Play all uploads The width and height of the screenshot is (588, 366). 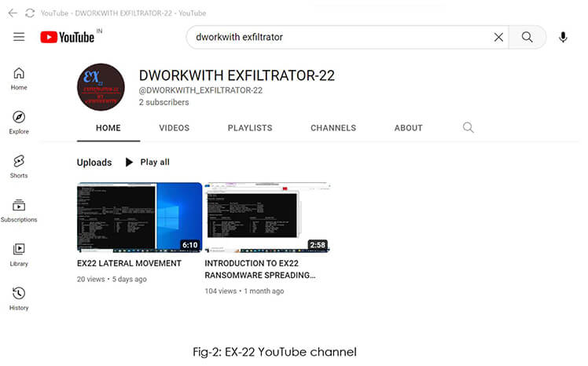147,163
